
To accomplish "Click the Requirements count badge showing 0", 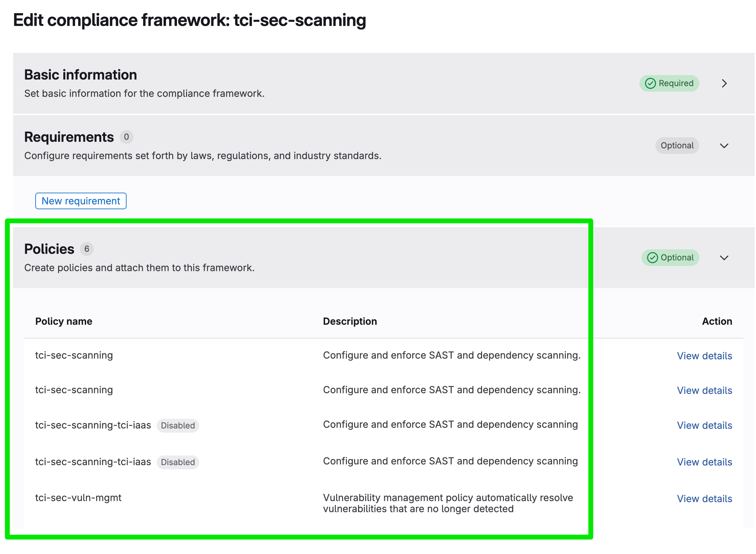I will coord(127,137).
